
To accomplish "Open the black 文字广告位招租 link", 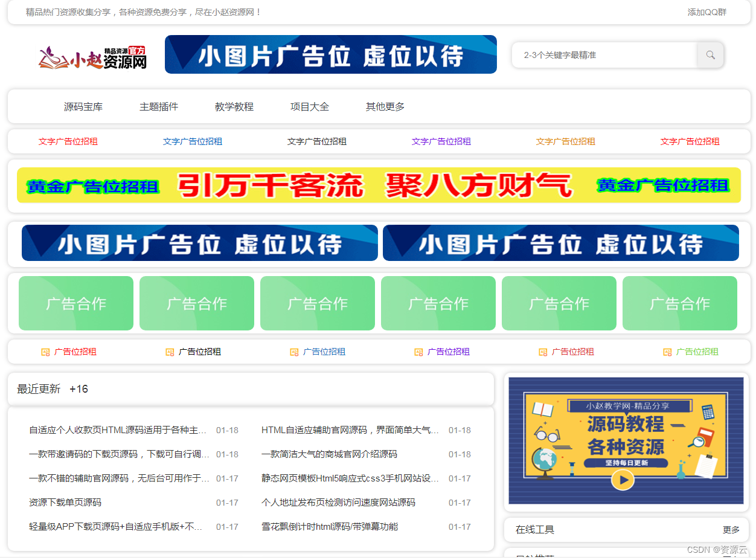I will pos(317,141).
